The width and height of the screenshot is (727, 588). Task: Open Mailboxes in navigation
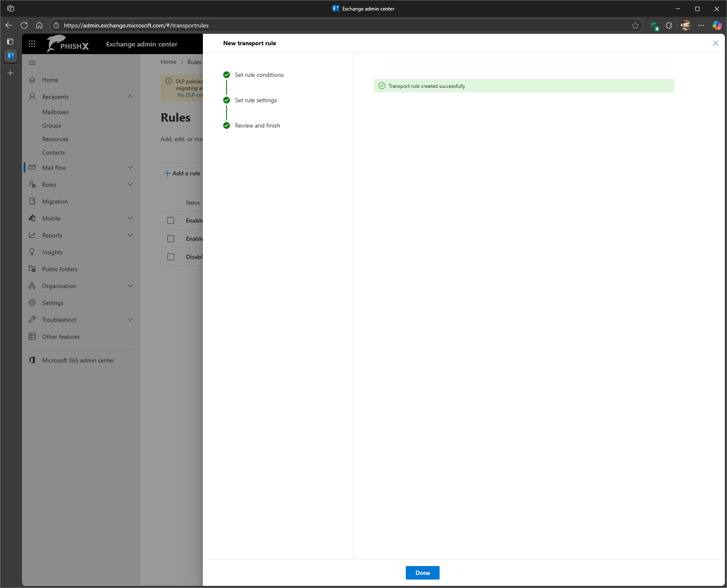[55, 112]
